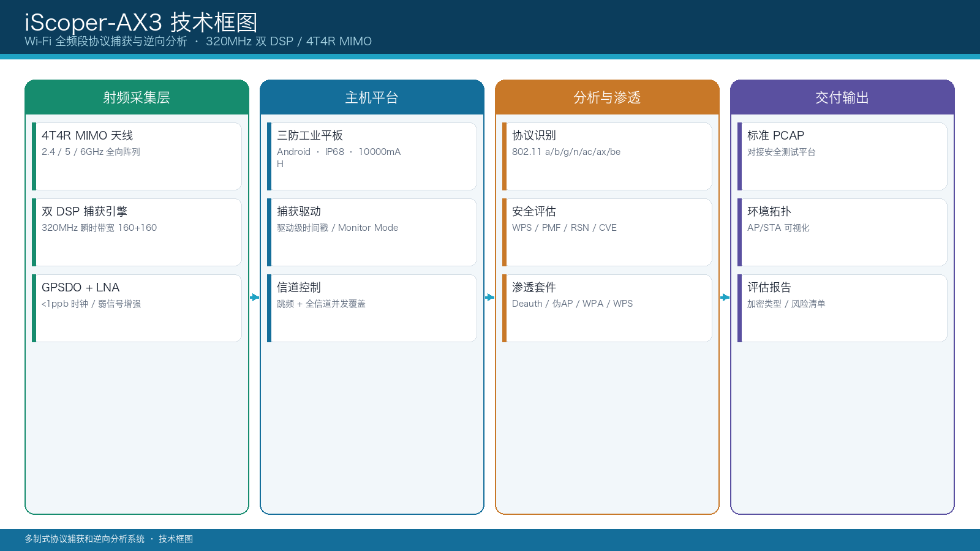Image resolution: width=980 pixels, height=551 pixels.
Task: Select the 4T4R MIMO 天线 card title
Action: pyautogui.click(x=87, y=135)
